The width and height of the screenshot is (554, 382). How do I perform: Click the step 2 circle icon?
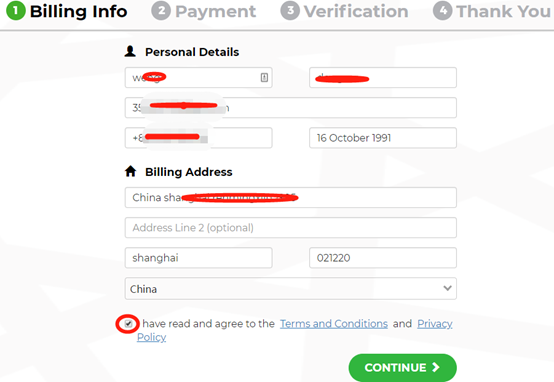tap(161, 11)
